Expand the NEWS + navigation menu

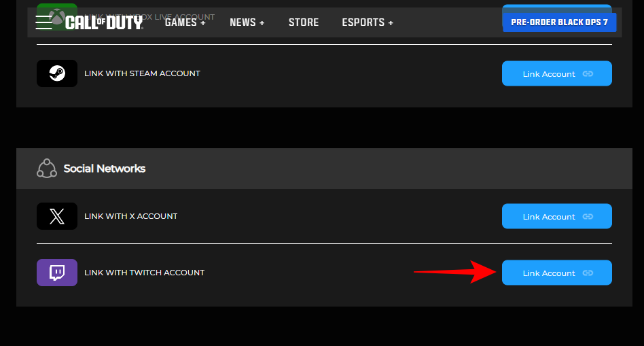click(247, 22)
